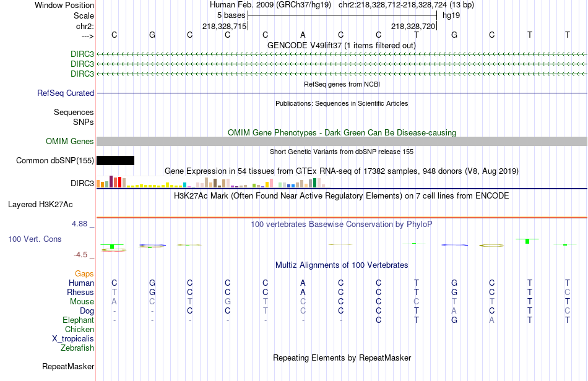The image size is (588, 381).
Task: Click the Human Feb. 2009 (GRCh37/hg19) position title
Action: (x=270, y=5)
